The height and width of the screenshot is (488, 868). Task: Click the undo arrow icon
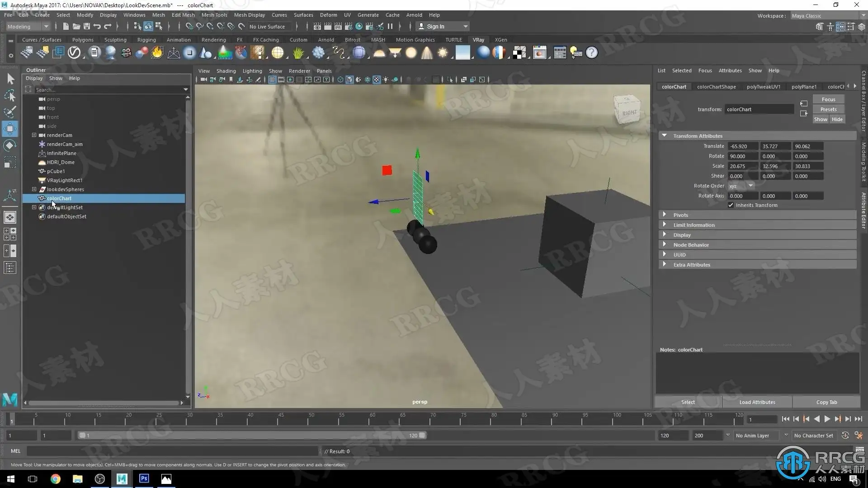97,26
